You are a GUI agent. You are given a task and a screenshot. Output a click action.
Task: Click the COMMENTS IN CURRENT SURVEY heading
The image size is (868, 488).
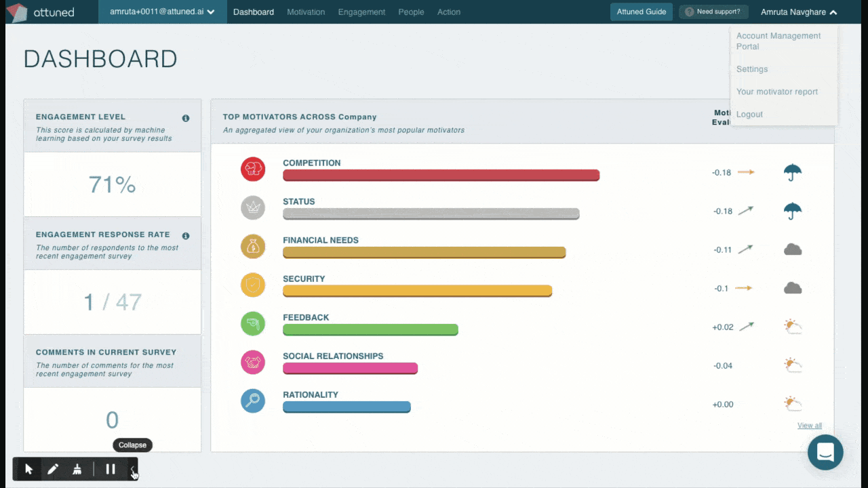[106, 352]
